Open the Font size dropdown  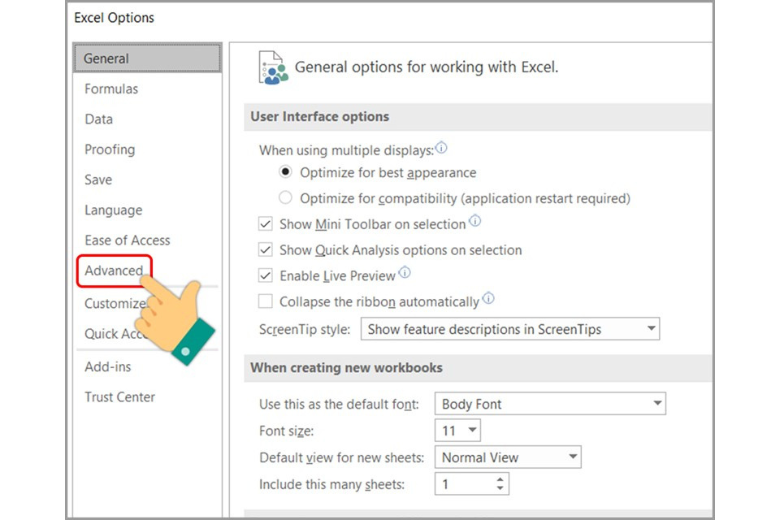click(x=458, y=430)
